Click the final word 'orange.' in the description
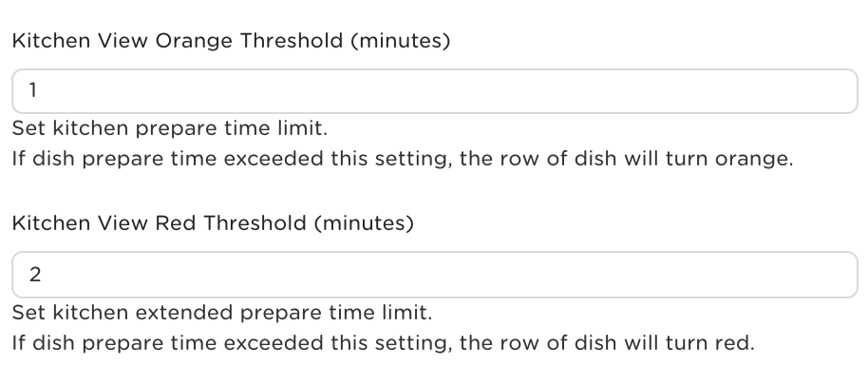This screenshot has width=868, height=365. click(x=754, y=160)
